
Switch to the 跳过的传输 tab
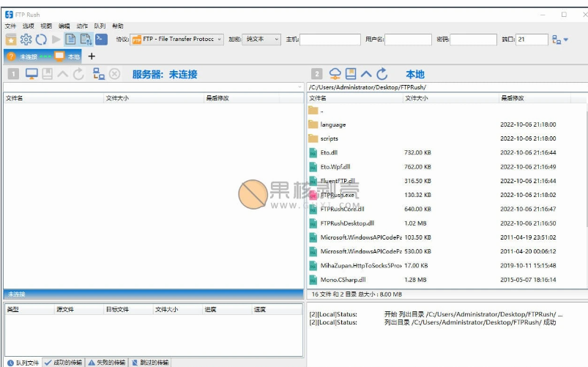[x=150, y=363]
